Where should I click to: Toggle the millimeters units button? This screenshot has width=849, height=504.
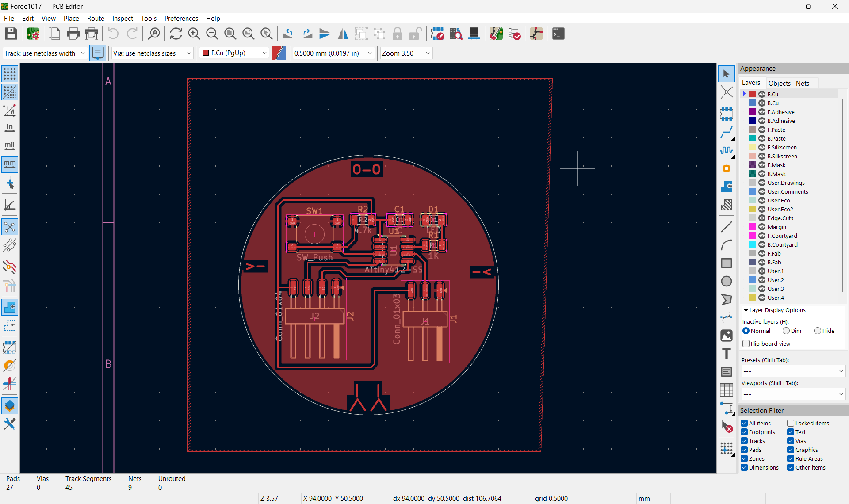tap(10, 164)
